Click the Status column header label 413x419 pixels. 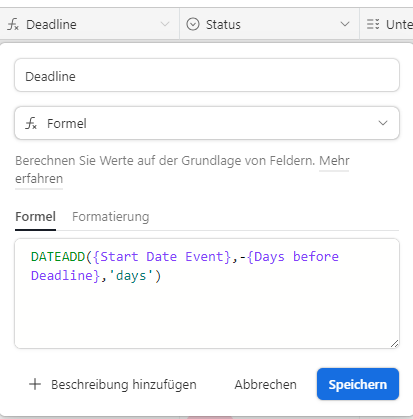[x=223, y=24]
